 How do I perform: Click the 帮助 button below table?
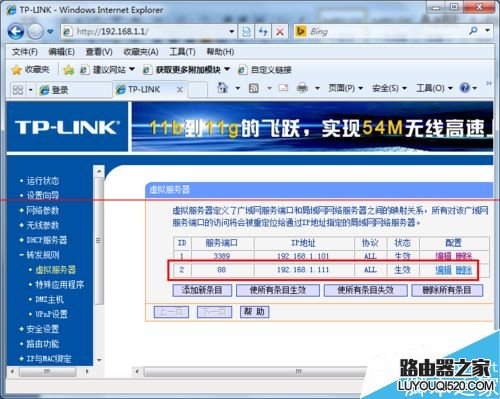254,312
